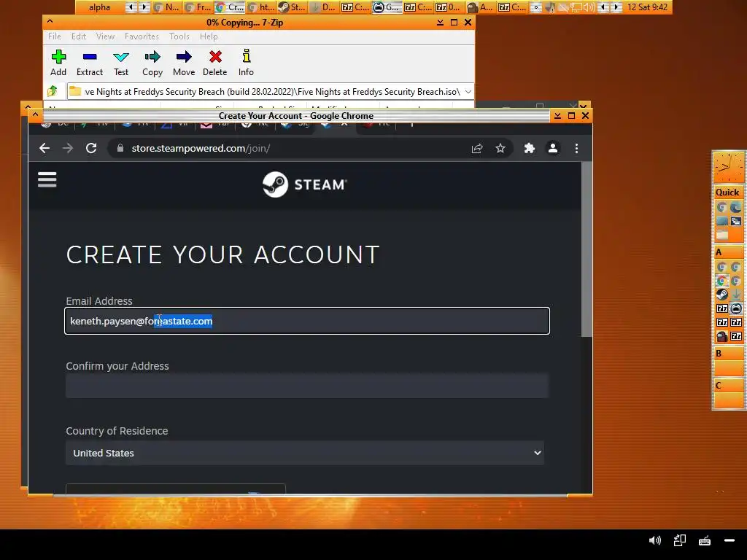Open the Chrome profile icon
This screenshot has height=560, width=747.
pyautogui.click(x=553, y=148)
